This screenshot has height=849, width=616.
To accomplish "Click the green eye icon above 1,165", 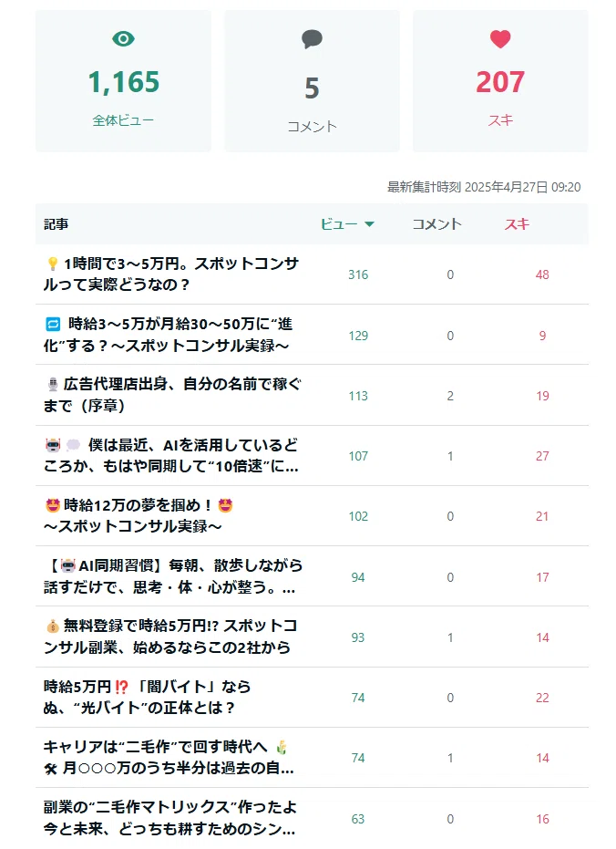I will point(123,39).
